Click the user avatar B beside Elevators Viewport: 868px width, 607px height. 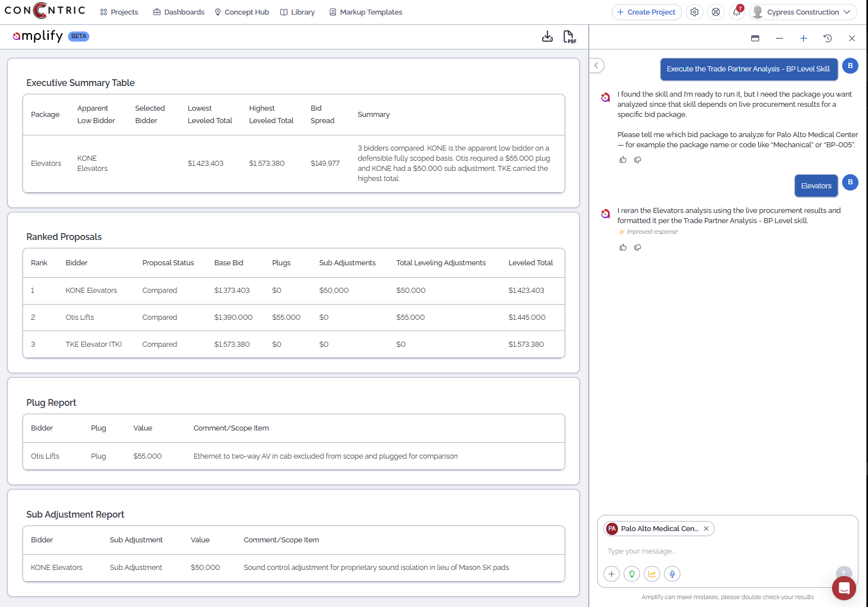click(850, 182)
